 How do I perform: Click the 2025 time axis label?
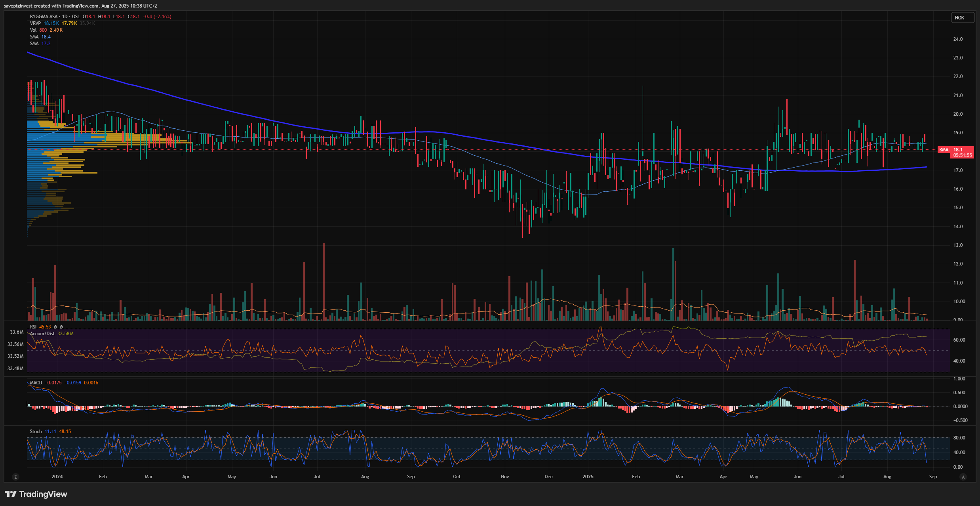coord(588,477)
